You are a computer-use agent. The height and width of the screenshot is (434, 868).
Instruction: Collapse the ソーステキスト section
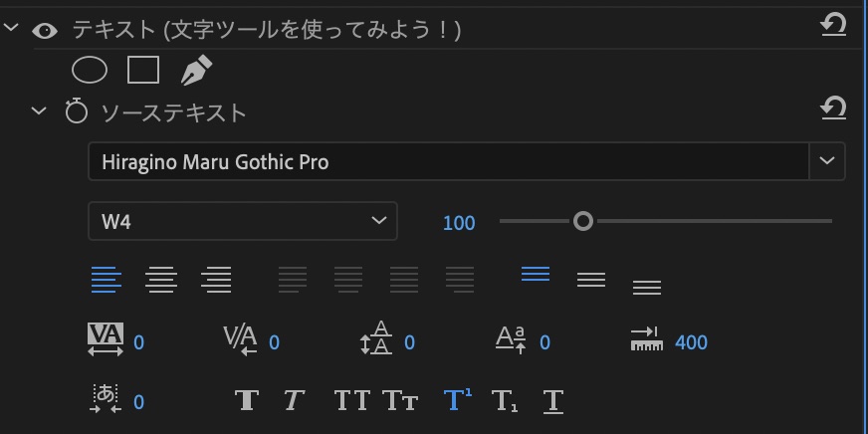click(39, 111)
